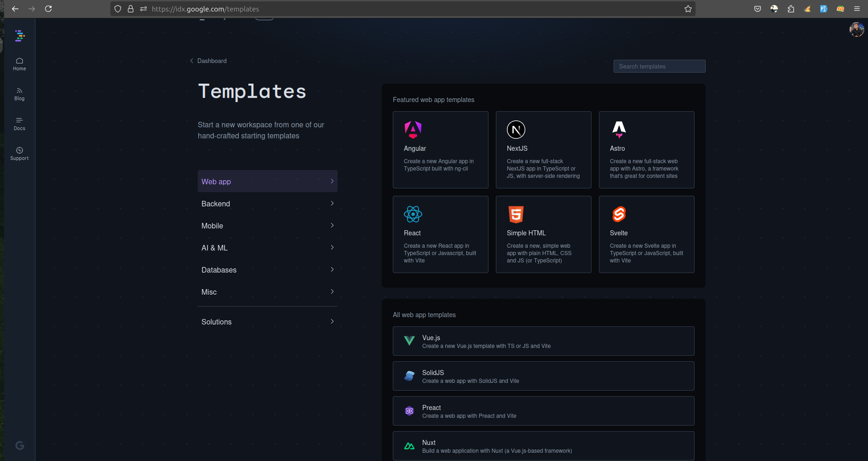The height and width of the screenshot is (461, 868).
Task: Click chevron next to Web app
Action: (332, 181)
